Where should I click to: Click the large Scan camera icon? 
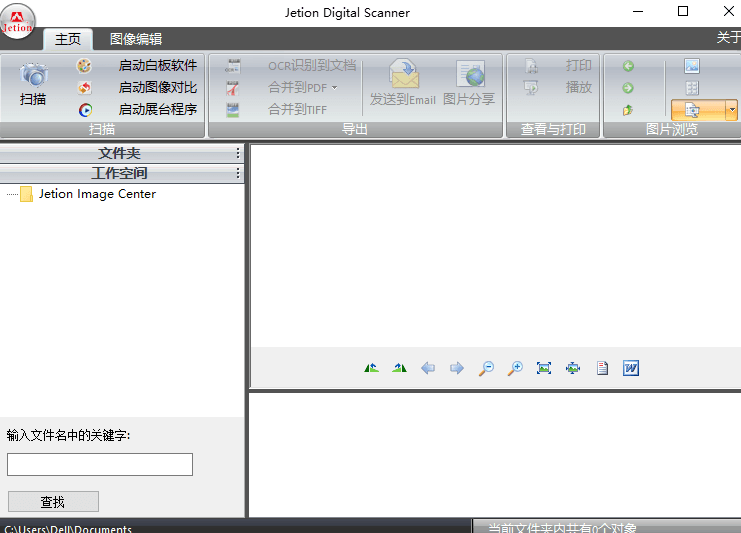(x=33, y=76)
